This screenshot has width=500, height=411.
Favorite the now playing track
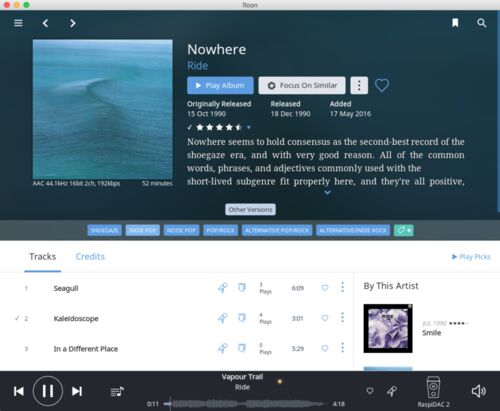click(x=370, y=391)
